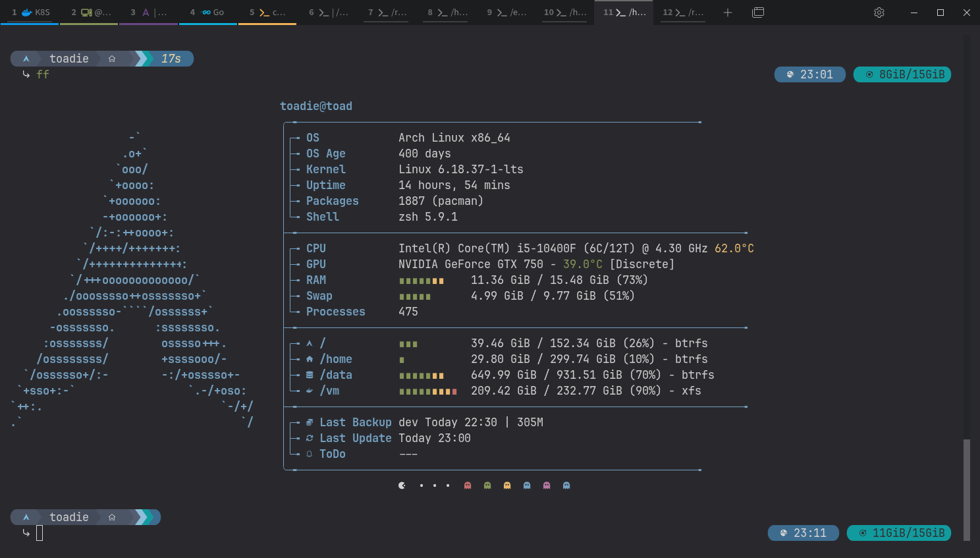This screenshot has width=980, height=558.
Task: Click the clock icon in the 23:11 badge
Action: (x=783, y=533)
